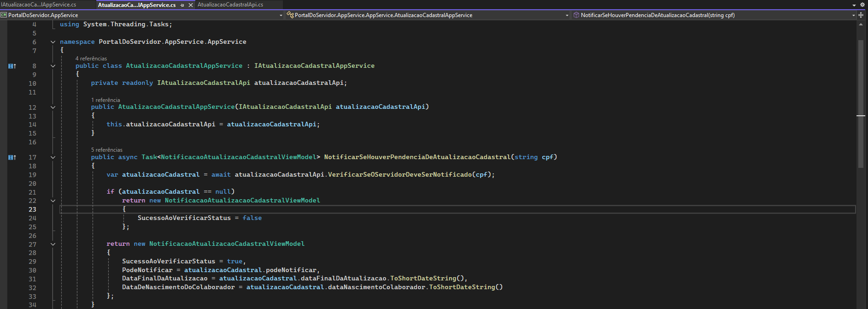The image size is (868, 309).
Task: Collapse the class block on line 8
Action: tap(53, 66)
